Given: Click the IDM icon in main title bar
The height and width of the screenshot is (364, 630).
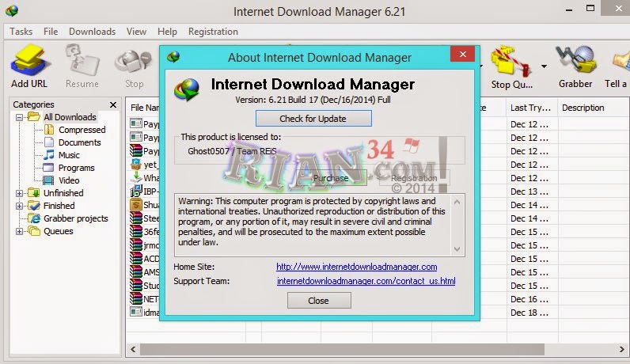Looking at the screenshot, I should (x=12, y=11).
